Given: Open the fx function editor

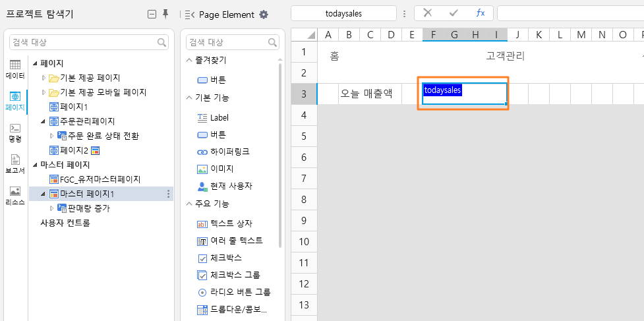Looking at the screenshot, I should pyautogui.click(x=480, y=13).
